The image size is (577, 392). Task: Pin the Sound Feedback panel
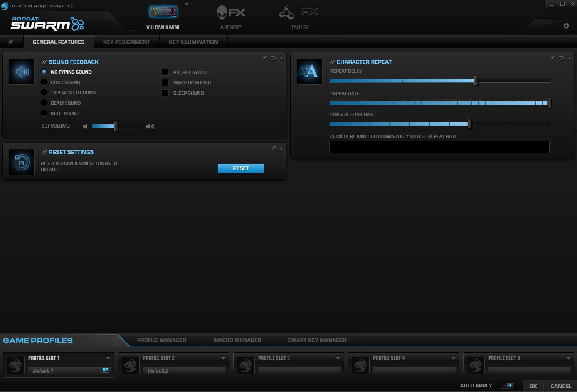pos(264,58)
